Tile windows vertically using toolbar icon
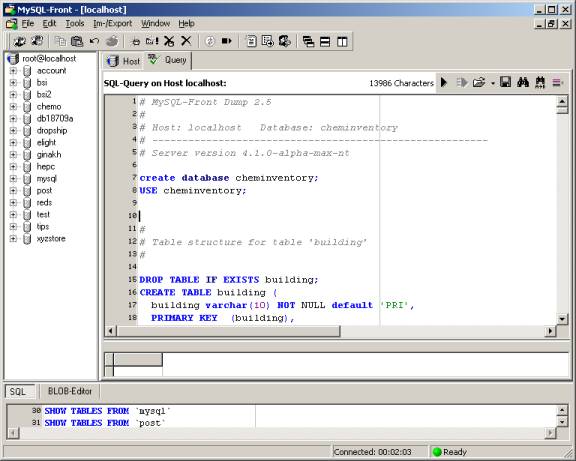 coord(342,42)
